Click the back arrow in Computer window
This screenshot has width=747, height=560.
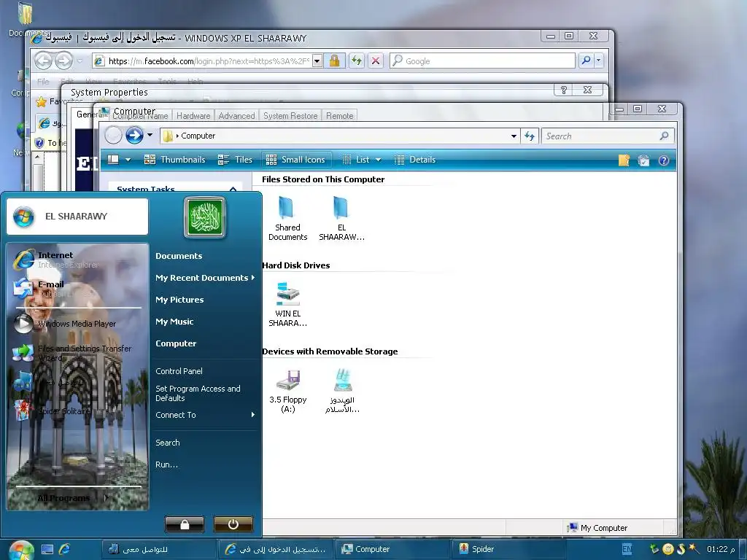click(x=113, y=135)
